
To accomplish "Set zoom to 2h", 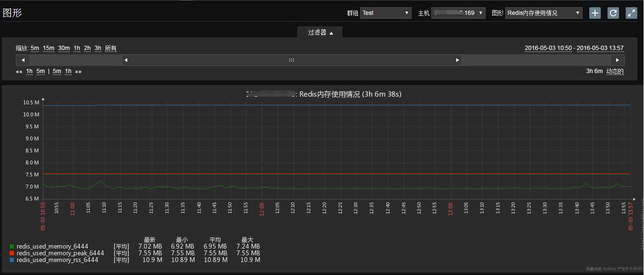I will (87, 48).
